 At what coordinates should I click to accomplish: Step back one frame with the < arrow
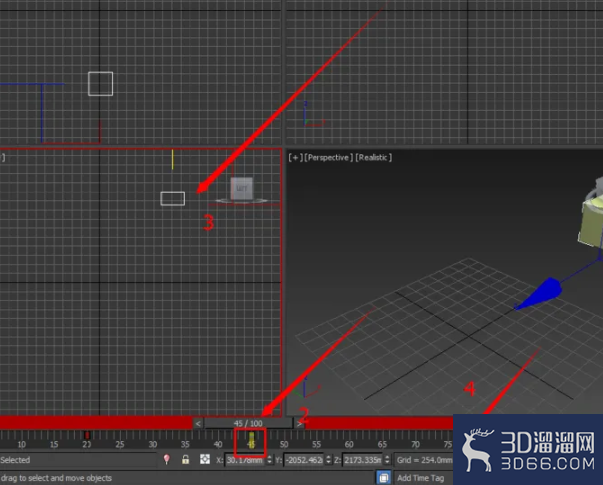198,423
